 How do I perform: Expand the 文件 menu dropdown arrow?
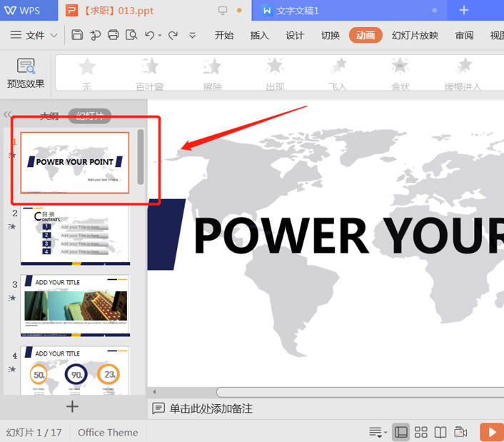(x=54, y=35)
